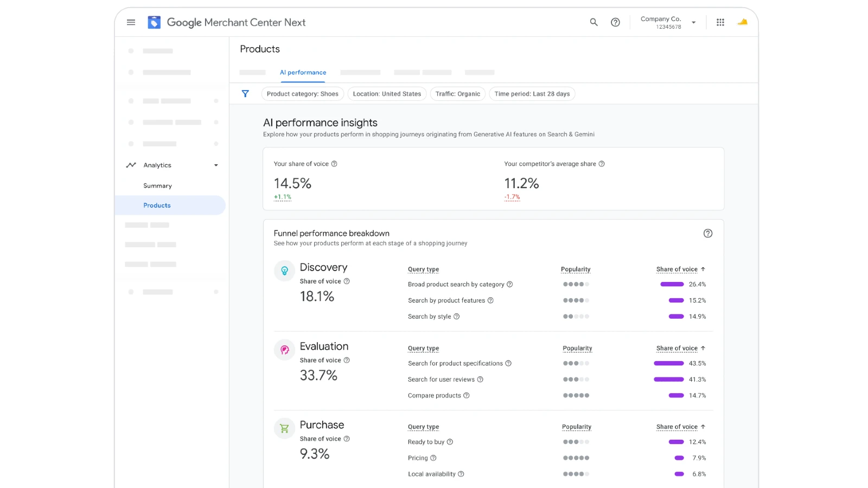Show info for competitor's average share
Screen dimensions: 868x488
click(602, 164)
